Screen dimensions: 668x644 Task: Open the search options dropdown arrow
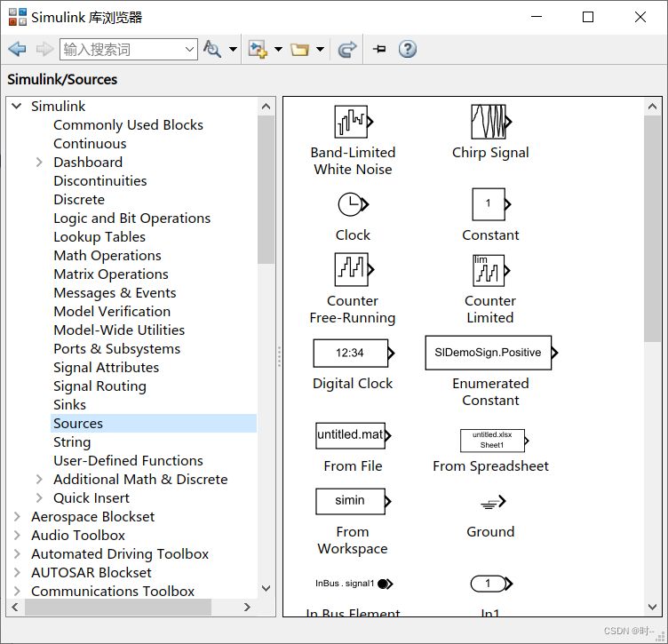click(x=233, y=49)
